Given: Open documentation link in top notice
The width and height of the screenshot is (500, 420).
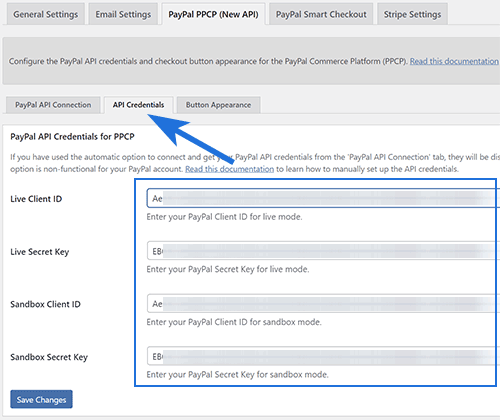Looking at the screenshot, I should click(x=454, y=61).
